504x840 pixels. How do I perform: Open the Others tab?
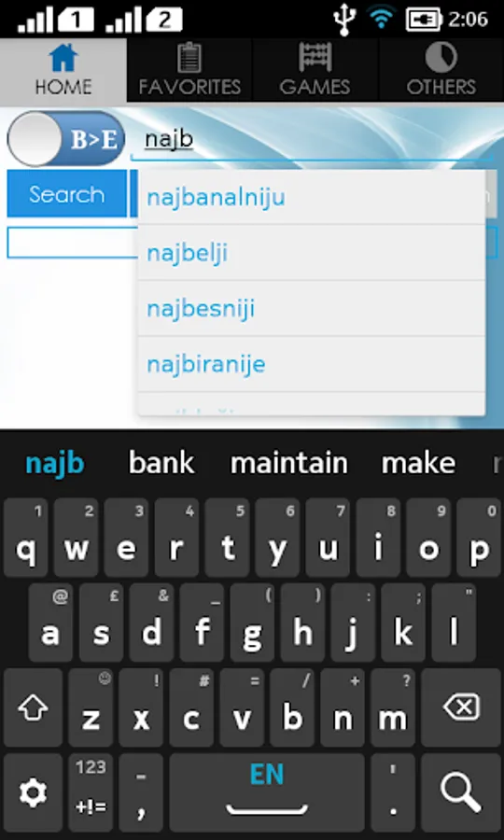(441, 70)
